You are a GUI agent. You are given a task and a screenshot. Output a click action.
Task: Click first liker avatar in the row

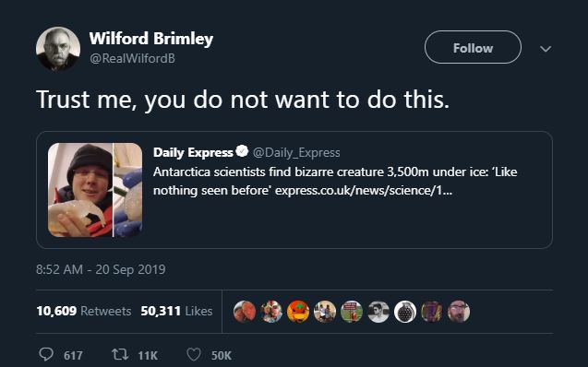coord(245,312)
